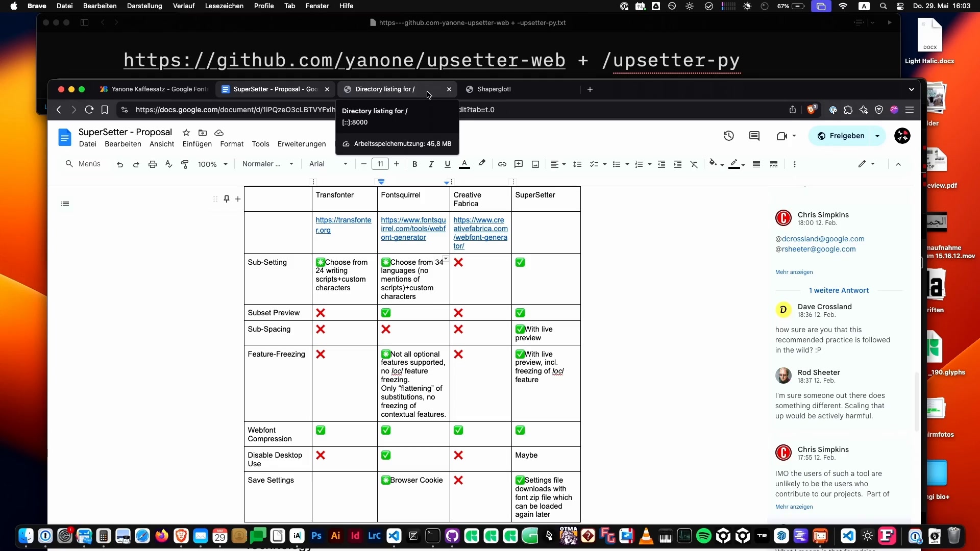The height and width of the screenshot is (551, 980).
Task: Print the document
Action: [x=152, y=164]
